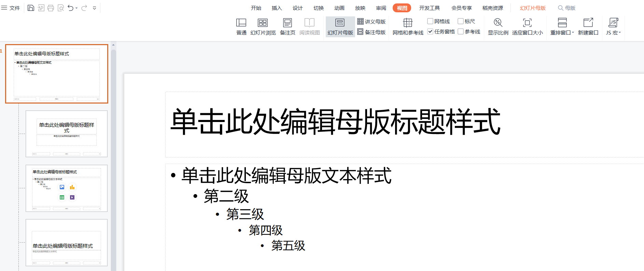Click the Undo arrow icon
Image resolution: width=644 pixels, height=271 pixels.
pyautogui.click(x=70, y=8)
